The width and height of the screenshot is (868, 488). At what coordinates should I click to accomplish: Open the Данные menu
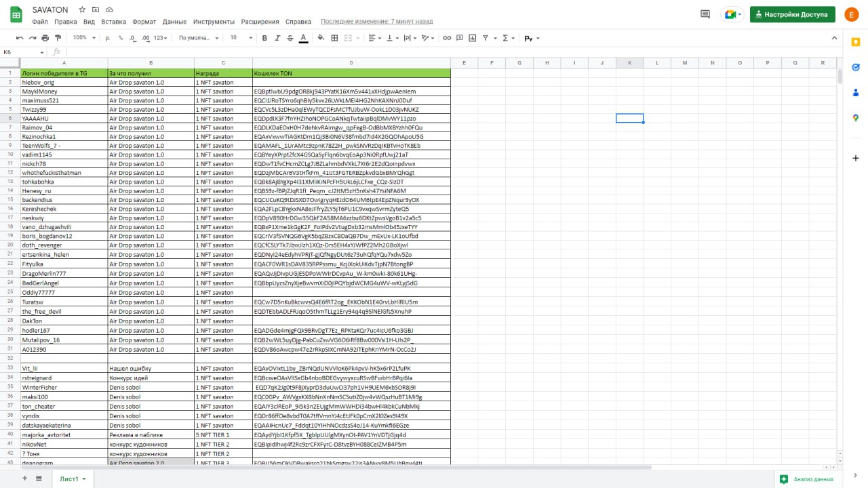coord(175,22)
